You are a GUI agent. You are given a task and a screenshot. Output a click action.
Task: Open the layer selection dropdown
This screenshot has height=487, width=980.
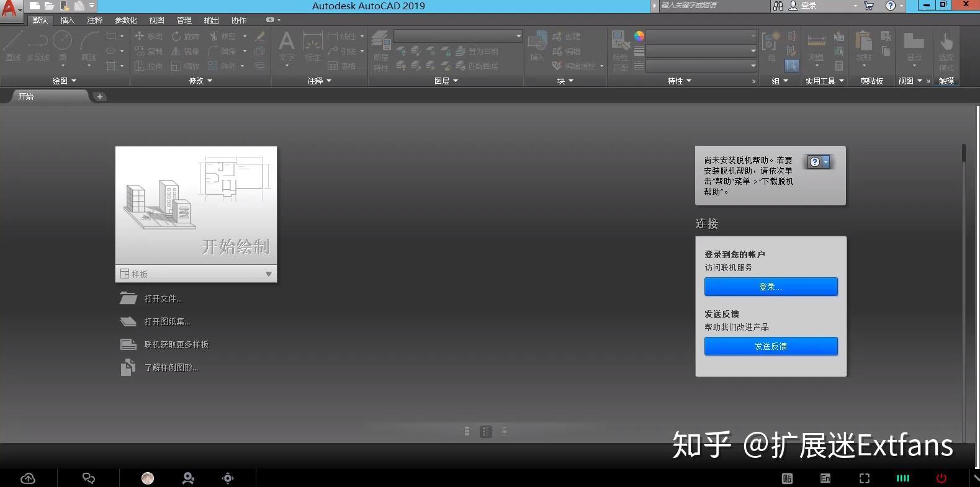coord(458,36)
